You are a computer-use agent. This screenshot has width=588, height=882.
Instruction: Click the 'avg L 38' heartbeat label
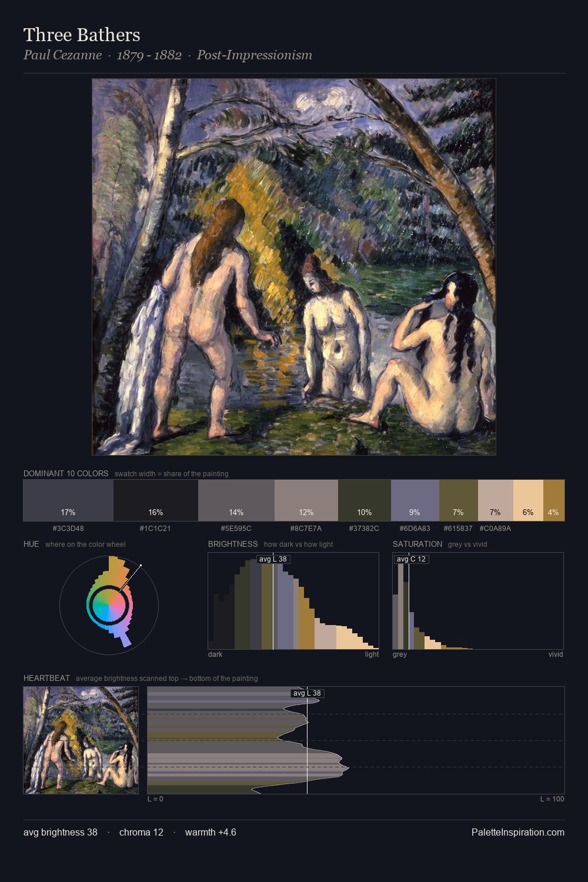307,693
